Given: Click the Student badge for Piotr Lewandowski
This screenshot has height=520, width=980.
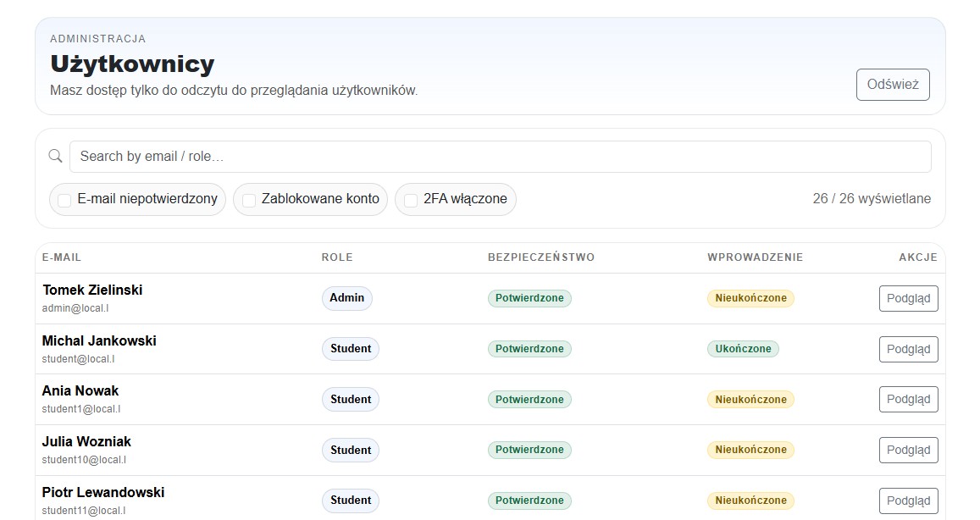Looking at the screenshot, I should 350,501.
